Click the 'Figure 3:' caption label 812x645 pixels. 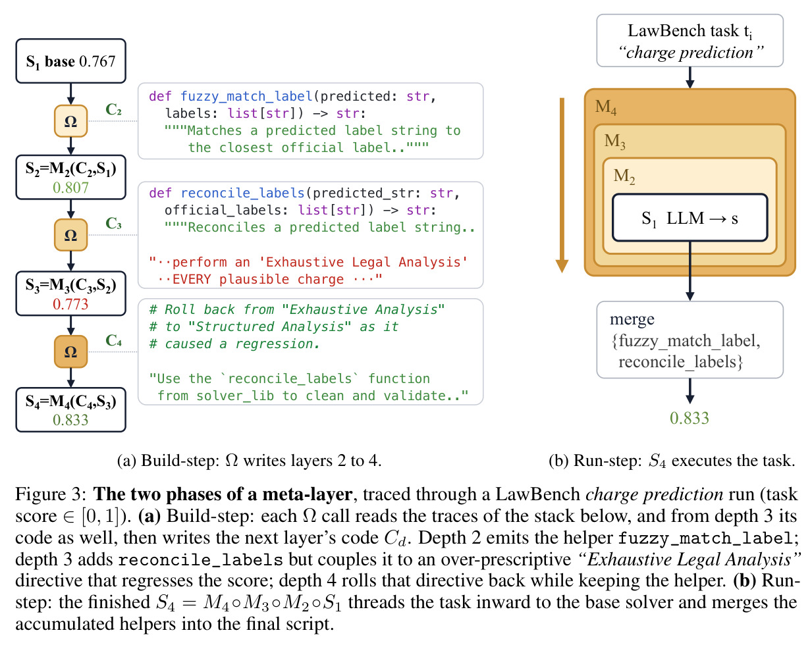(50, 494)
